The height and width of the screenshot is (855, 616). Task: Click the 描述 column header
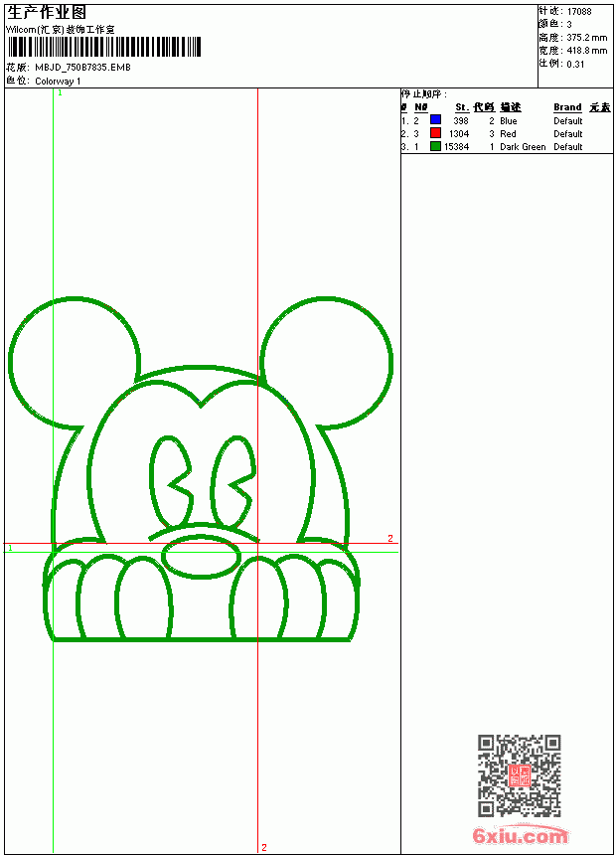pyautogui.click(x=511, y=107)
